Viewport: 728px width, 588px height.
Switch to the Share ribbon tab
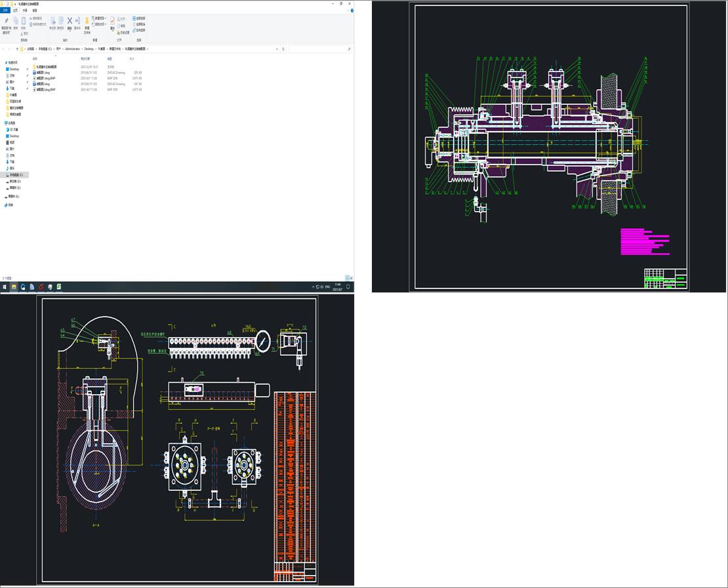25,10
